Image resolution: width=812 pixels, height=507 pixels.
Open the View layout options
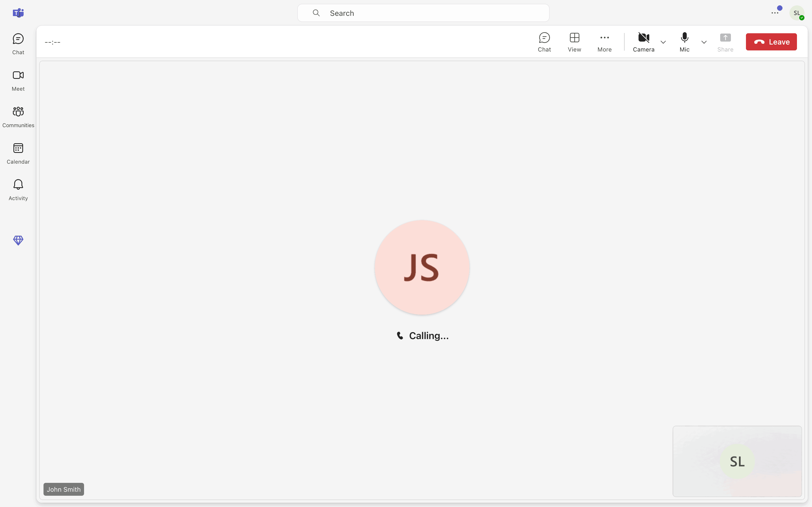574,42
